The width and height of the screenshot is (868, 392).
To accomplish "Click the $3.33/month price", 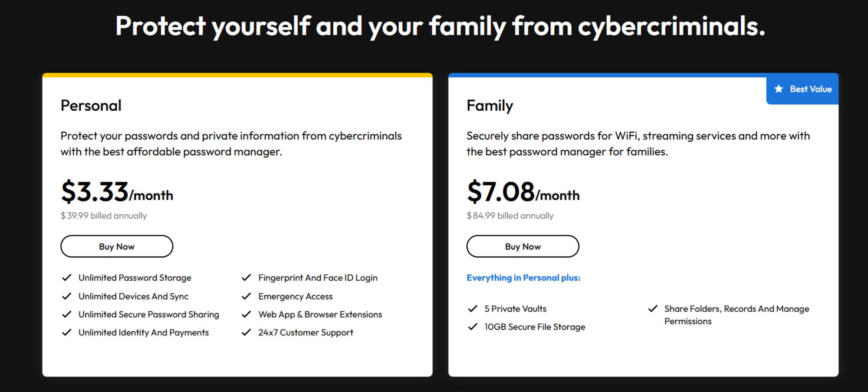I will [x=117, y=192].
